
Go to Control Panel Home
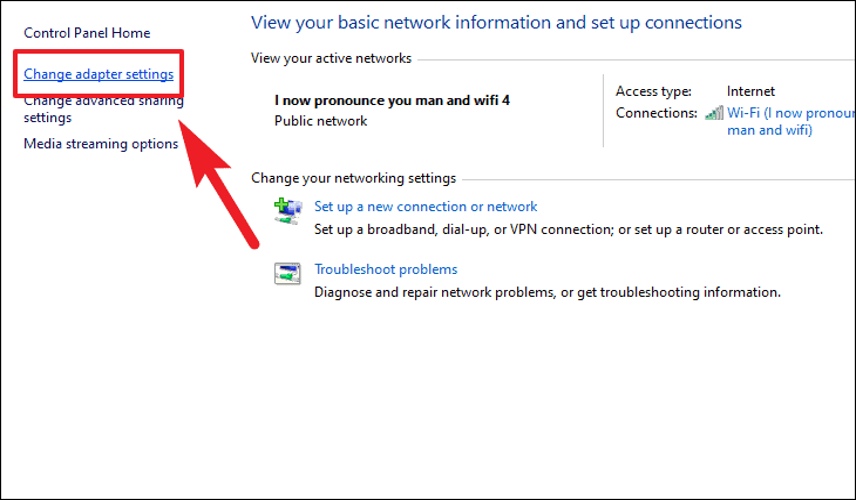pyautogui.click(x=87, y=33)
